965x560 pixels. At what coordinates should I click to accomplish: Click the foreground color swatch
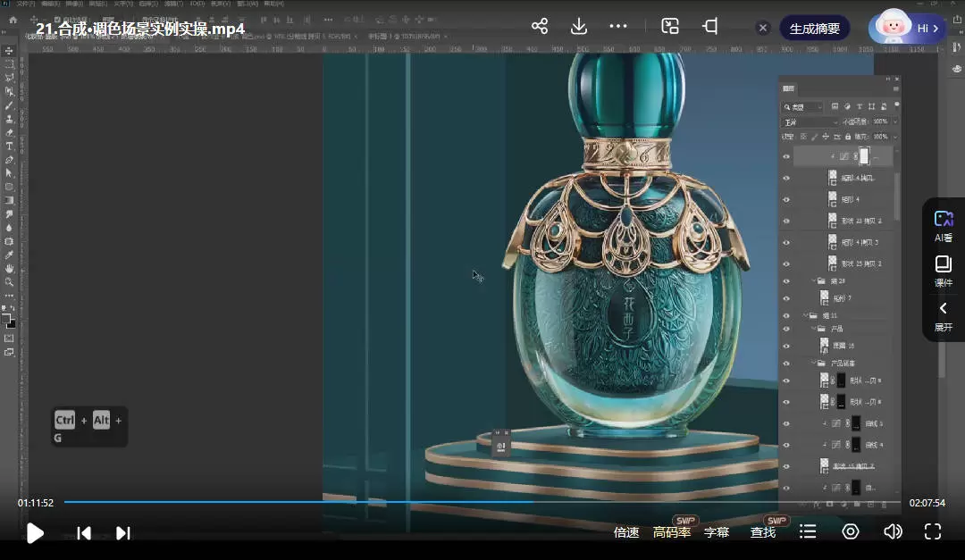point(7,319)
